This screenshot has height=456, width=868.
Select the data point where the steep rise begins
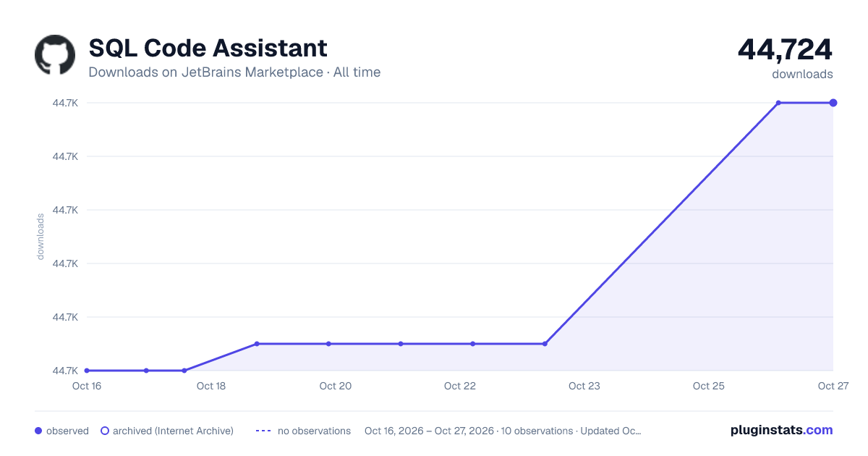pyautogui.click(x=545, y=344)
